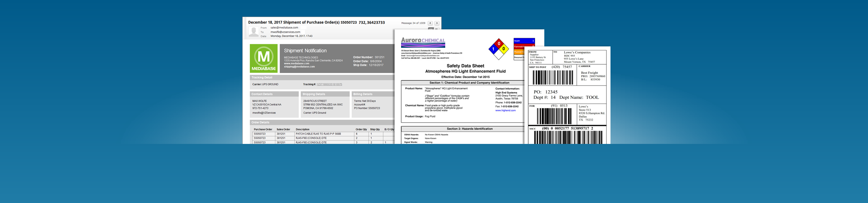Image resolution: width=868 pixels, height=203 pixels.
Task: Click the red Flammability rating bar
Action: pyautogui.click(x=524, y=46)
